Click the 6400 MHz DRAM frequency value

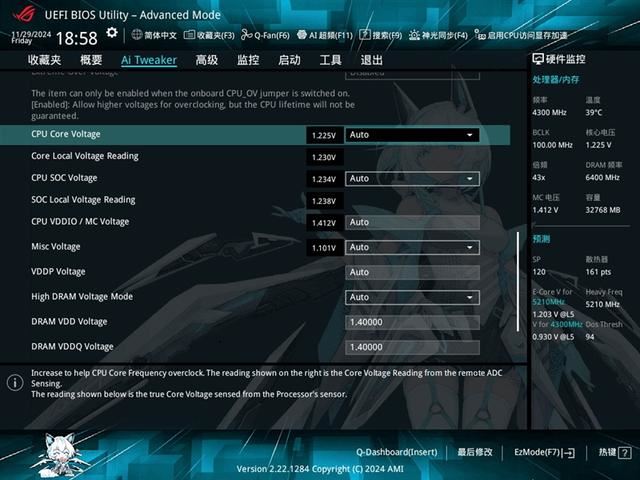tap(602, 178)
